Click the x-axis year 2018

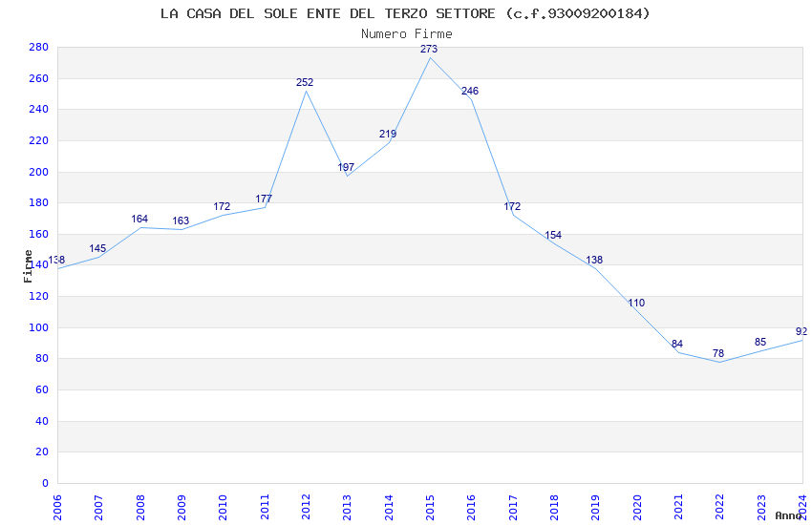555,508
